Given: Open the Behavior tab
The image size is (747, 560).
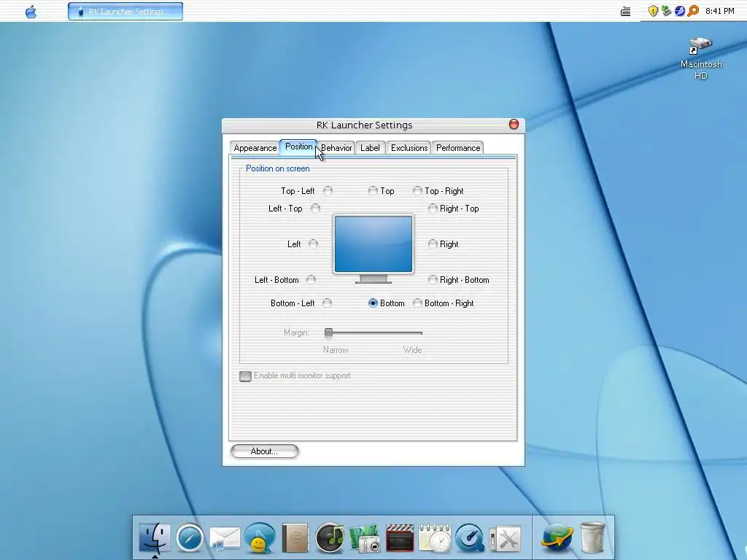Looking at the screenshot, I should pos(336,148).
